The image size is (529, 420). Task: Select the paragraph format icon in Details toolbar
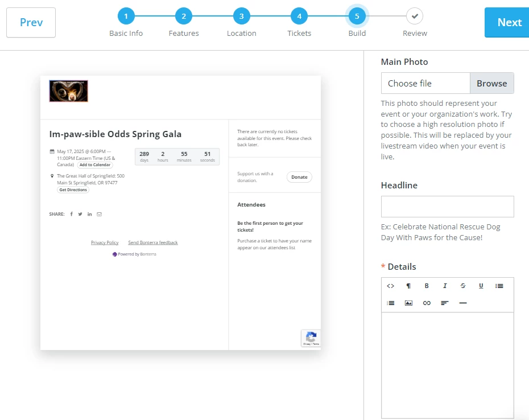(408, 286)
